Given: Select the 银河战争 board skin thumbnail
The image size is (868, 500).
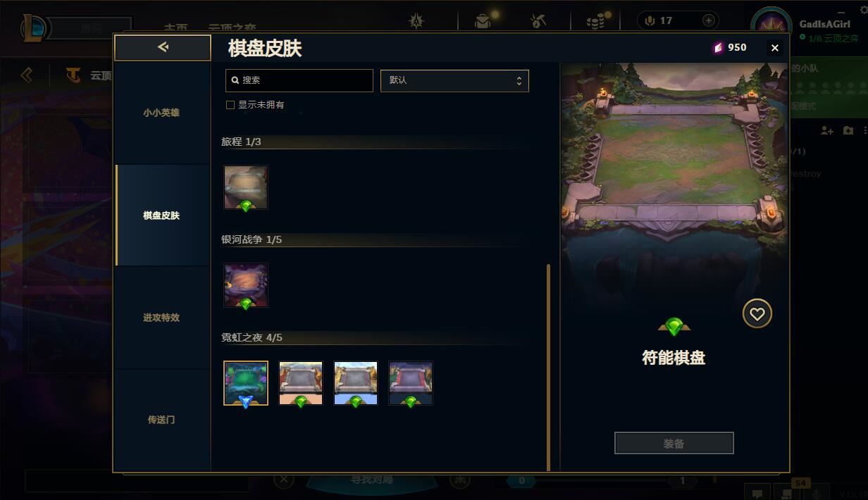Looking at the screenshot, I should [245, 285].
